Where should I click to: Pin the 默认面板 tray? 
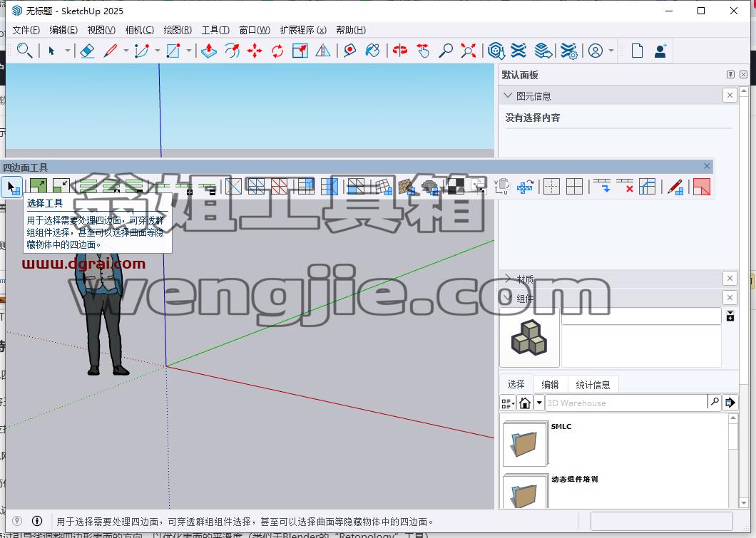coord(730,74)
